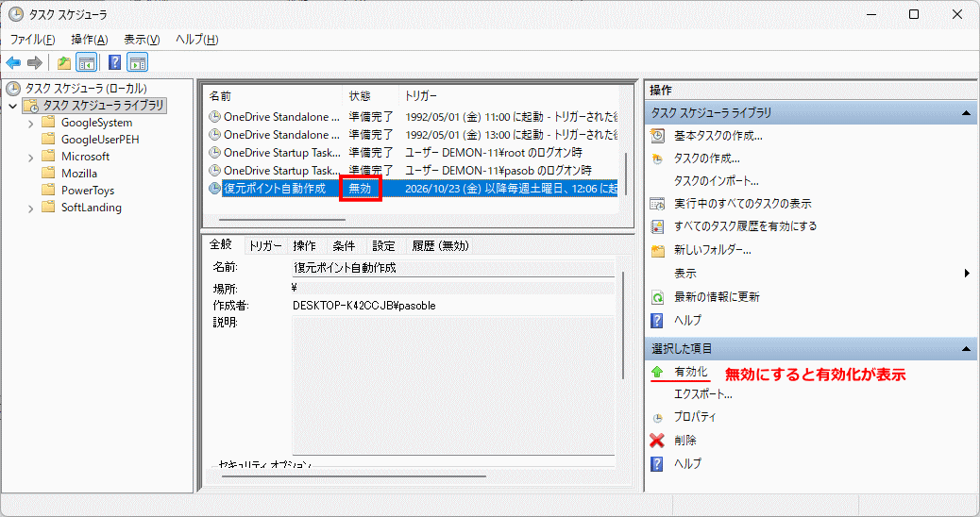Open the 表示 submenu arrow in actions
This screenshot has height=517, width=980.
967,273
